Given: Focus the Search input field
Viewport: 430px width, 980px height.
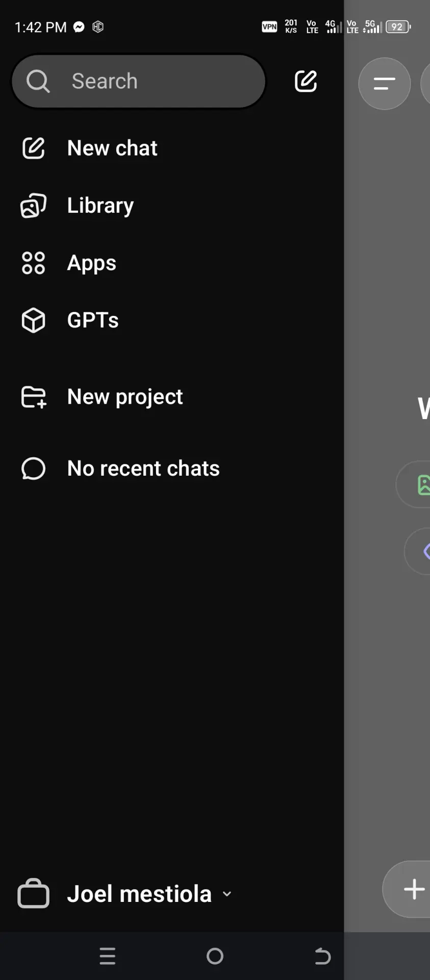Looking at the screenshot, I should tap(139, 81).
